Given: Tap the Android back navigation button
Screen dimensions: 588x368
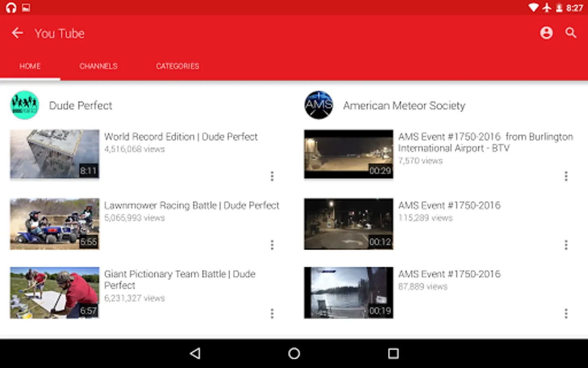Looking at the screenshot, I should 195,353.
